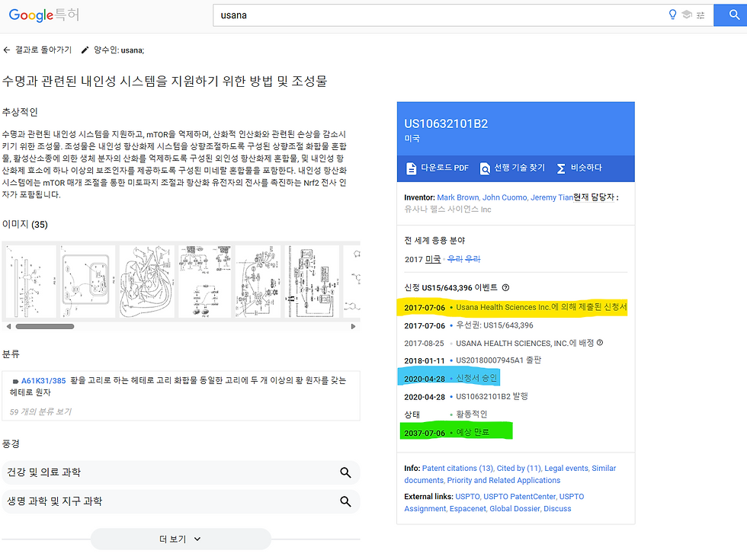Click 선행 기술 찾기 button
The height and width of the screenshot is (560, 747).
click(x=512, y=168)
